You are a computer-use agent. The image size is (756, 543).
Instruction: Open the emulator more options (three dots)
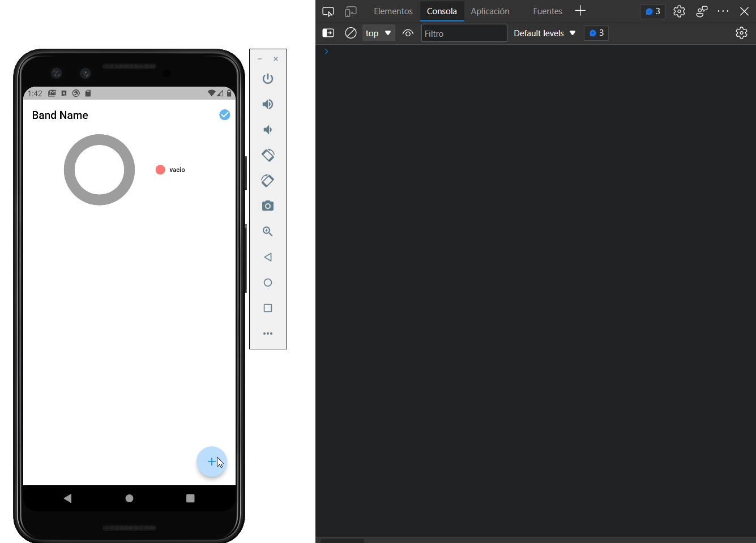click(268, 334)
